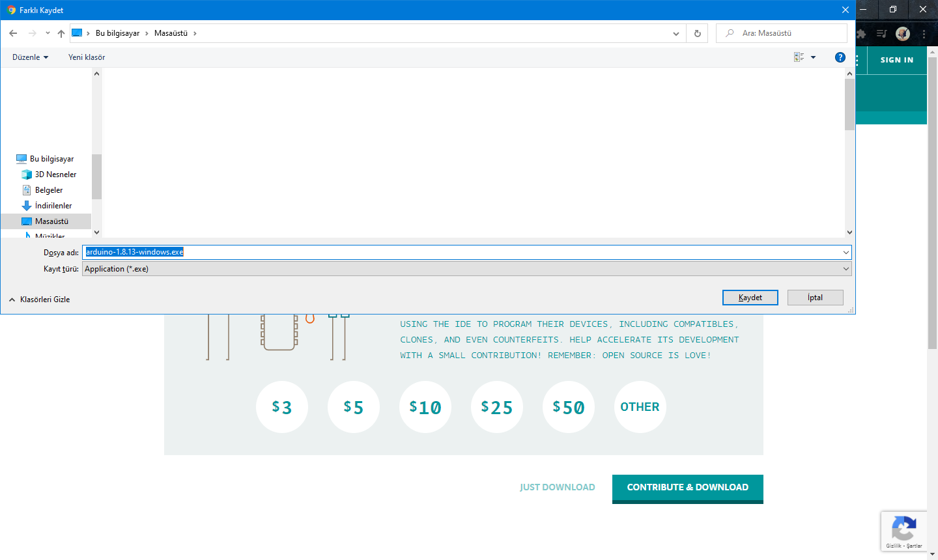Open the Düzenle menu
The image size is (938, 560).
[x=30, y=57]
